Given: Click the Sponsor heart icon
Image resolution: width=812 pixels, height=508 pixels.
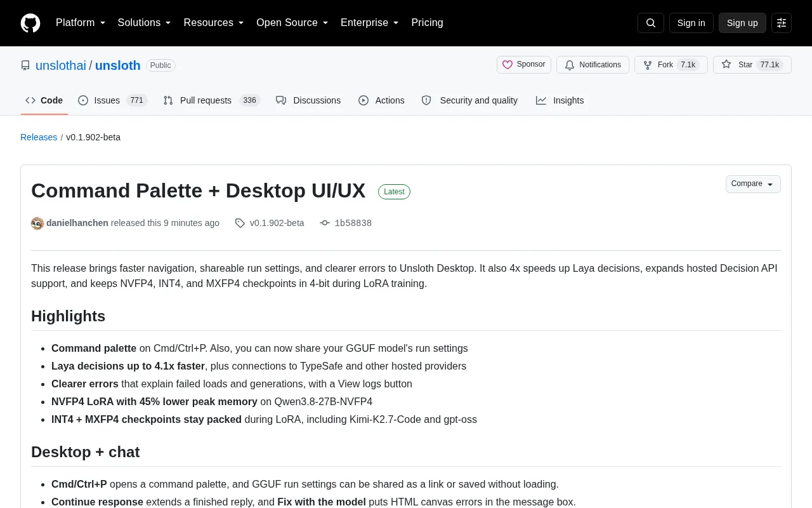Looking at the screenshot, I should pyautogui.click(x=507, y=65).
